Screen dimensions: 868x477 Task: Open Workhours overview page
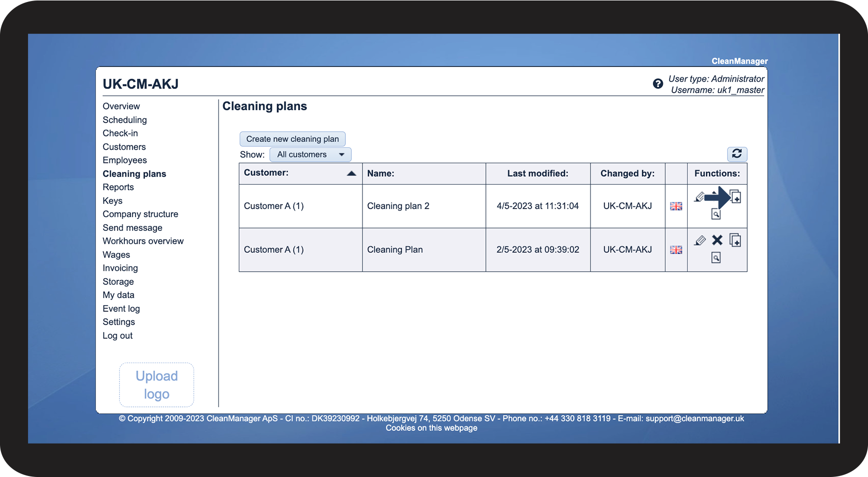coord(143,241)
